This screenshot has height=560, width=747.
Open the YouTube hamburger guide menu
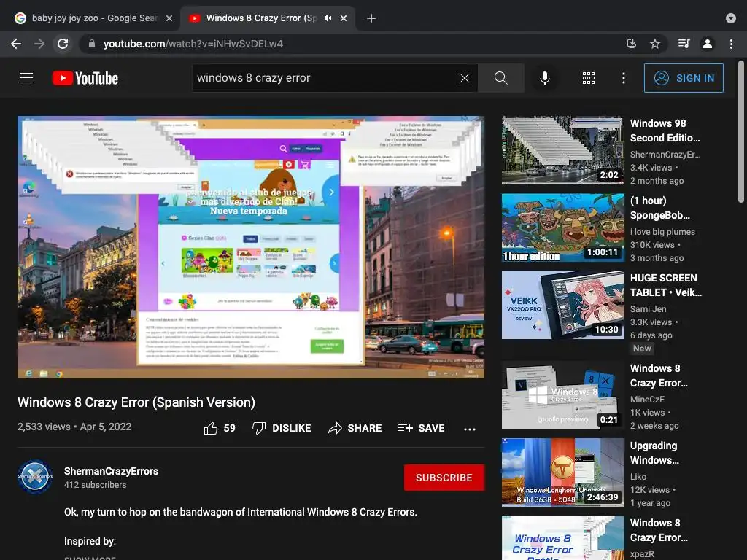point(26,77)
